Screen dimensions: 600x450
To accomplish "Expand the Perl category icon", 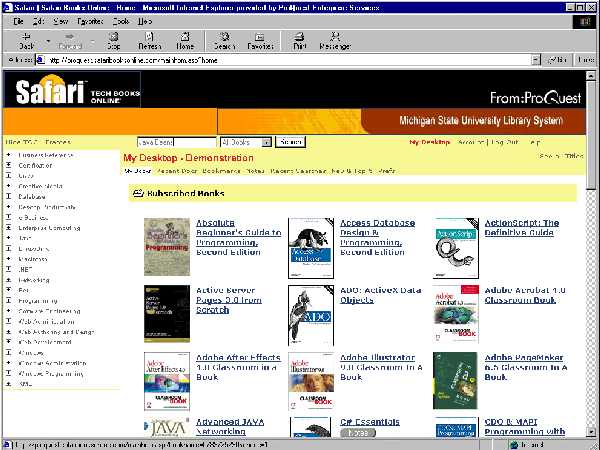I will (8, 290).
